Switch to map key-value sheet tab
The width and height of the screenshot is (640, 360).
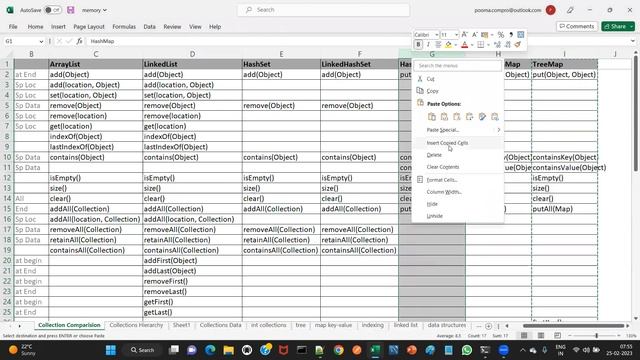(333, 325)
